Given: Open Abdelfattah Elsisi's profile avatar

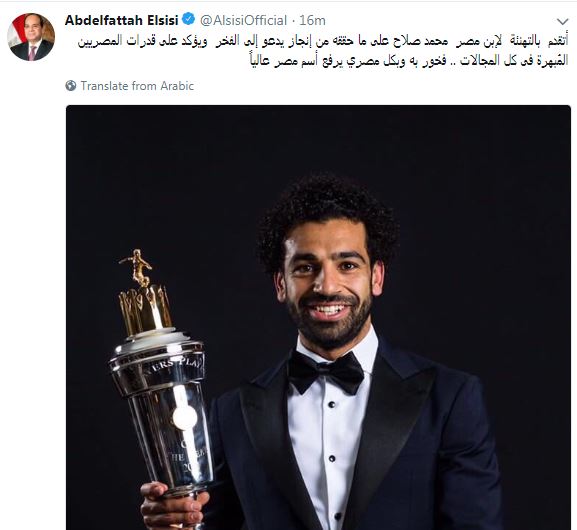Looking at the screenshot, I should [31, 37].
